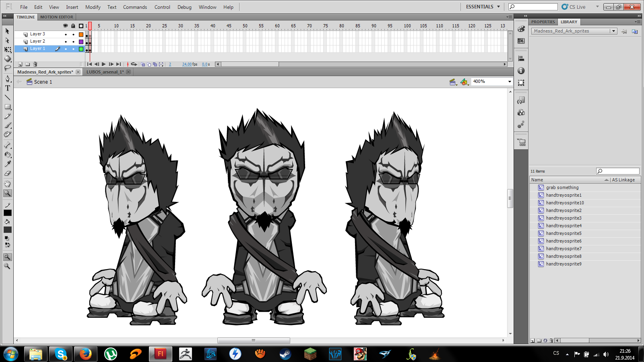Open the library panel options menu

click(638, 22)
